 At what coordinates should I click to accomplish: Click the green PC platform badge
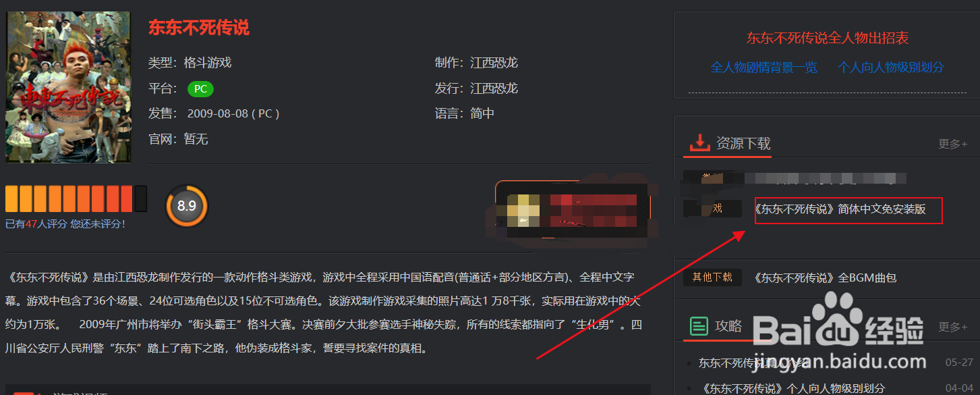pos(200,89)
